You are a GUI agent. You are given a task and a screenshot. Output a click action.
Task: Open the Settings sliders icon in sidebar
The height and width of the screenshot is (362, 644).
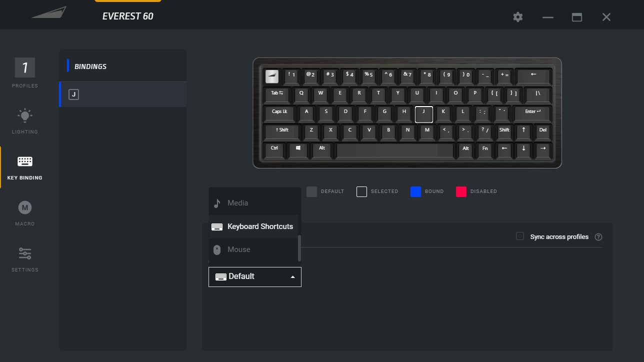(x=24, y=253)
